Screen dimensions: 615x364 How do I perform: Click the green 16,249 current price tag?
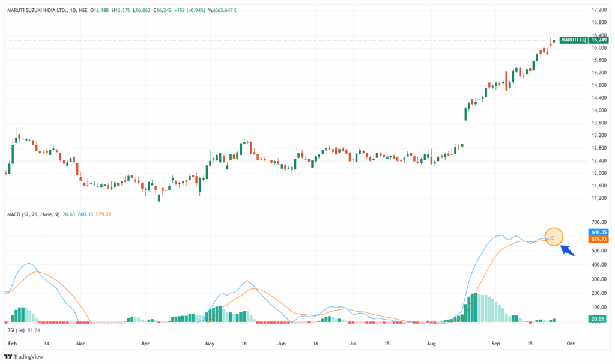pyautogui.click(x=601, y=40)
